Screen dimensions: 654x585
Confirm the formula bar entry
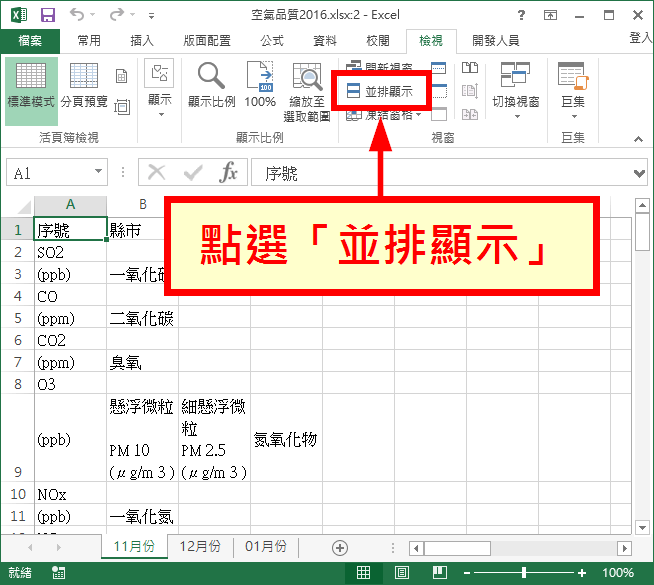point(193,172)
